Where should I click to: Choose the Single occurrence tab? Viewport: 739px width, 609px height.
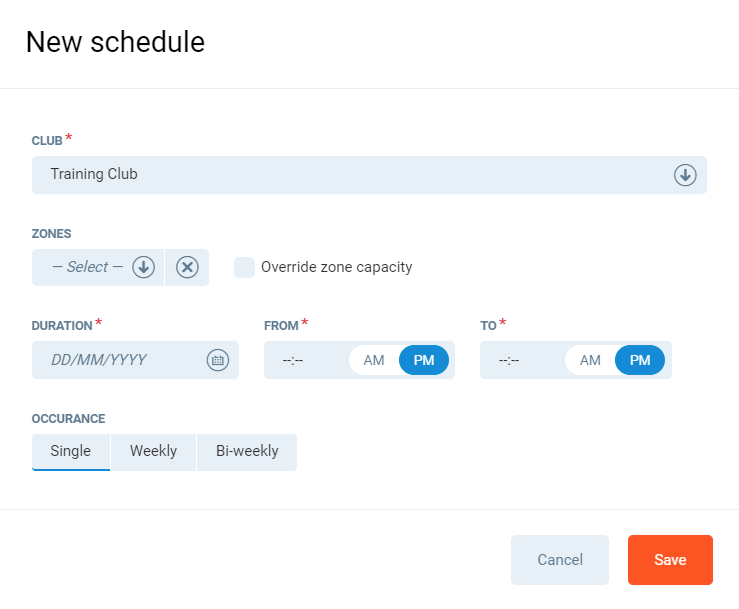point(71,451)
